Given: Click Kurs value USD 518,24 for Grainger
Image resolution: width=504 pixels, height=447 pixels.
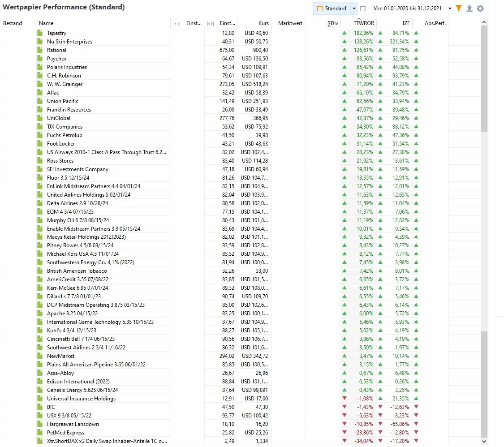Looking at the screenshot, I should pyautogui.click(x=255, y=84).
